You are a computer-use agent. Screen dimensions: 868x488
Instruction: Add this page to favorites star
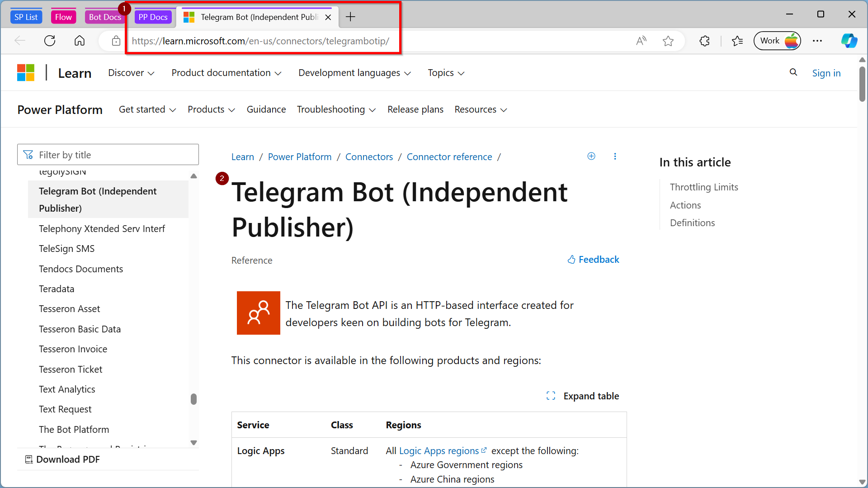(668, 41)
